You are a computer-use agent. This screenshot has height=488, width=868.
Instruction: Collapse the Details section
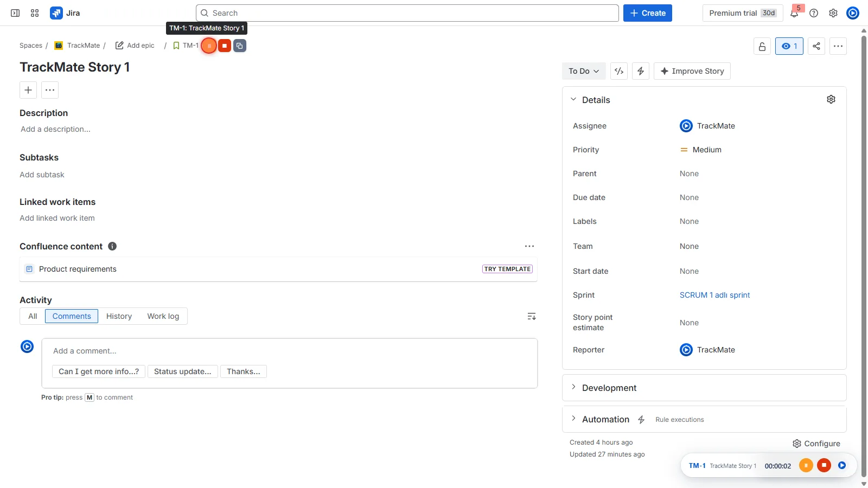(573, 100)
